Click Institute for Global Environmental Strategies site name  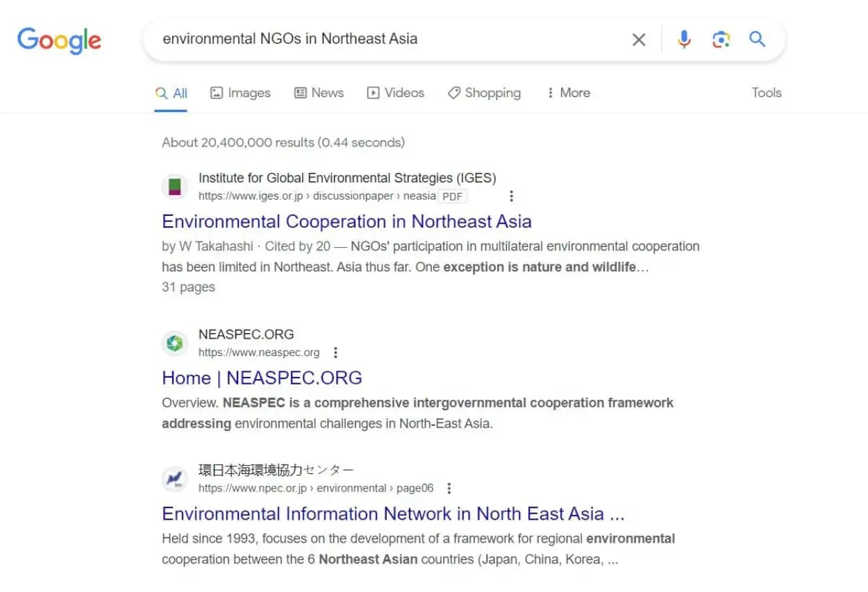[347, 178]
